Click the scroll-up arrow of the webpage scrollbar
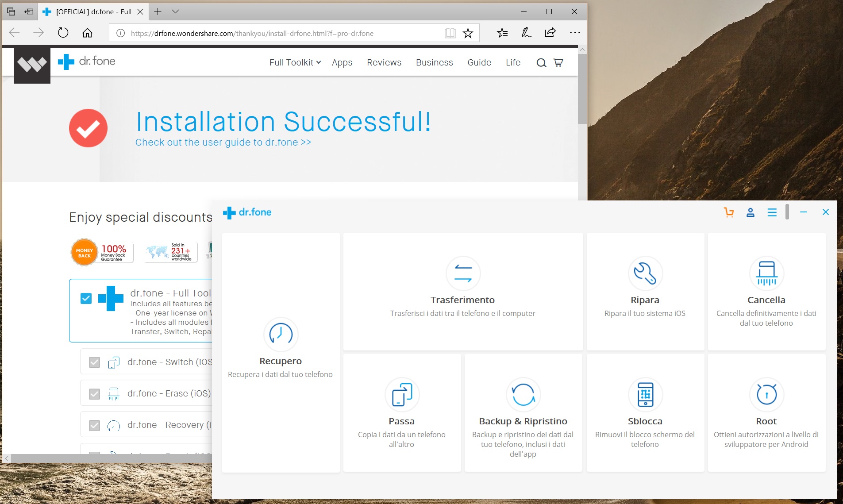Screen dimensions: 843x504 point(582,50)
